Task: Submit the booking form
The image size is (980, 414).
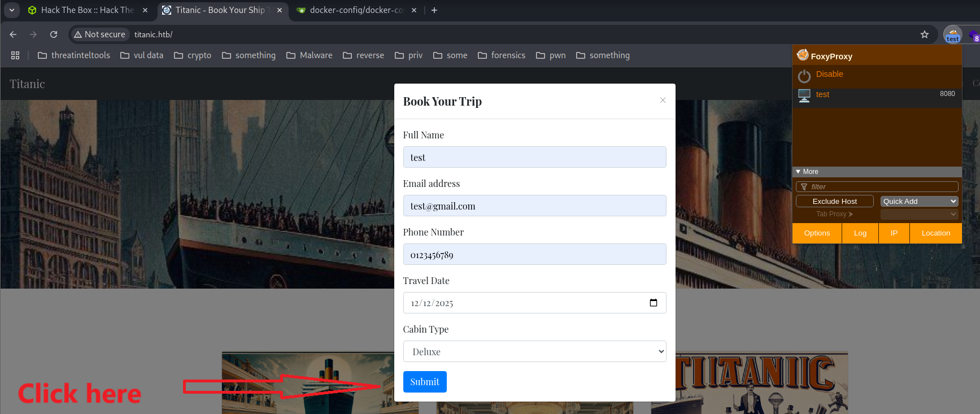Action: 424,382
